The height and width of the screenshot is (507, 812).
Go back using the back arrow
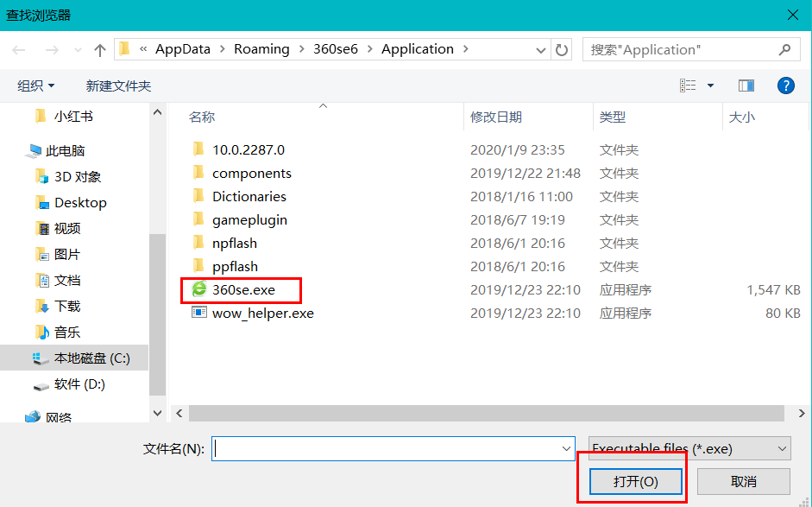19,50
